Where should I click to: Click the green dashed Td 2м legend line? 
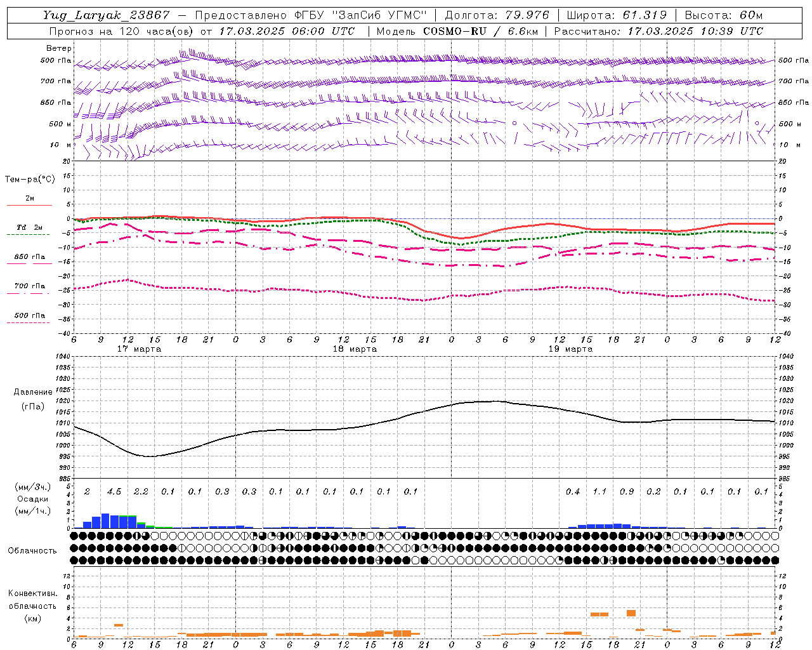coord(28,235)
